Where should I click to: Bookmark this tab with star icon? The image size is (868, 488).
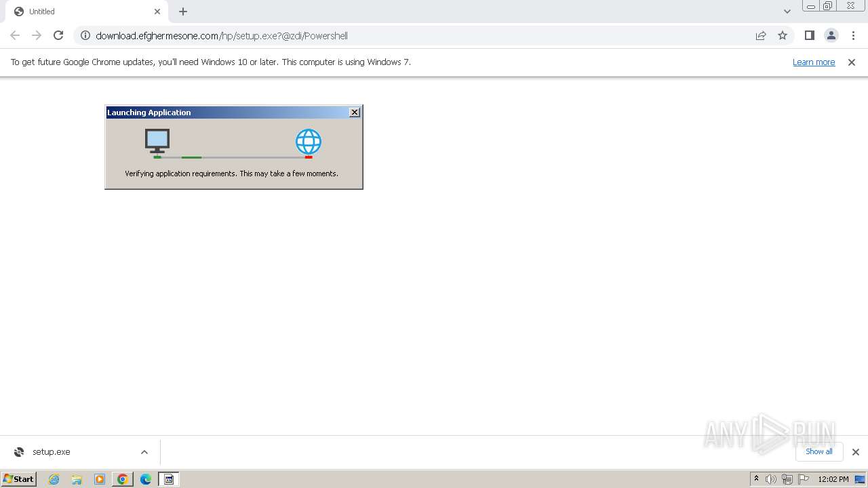click(783, 35)
